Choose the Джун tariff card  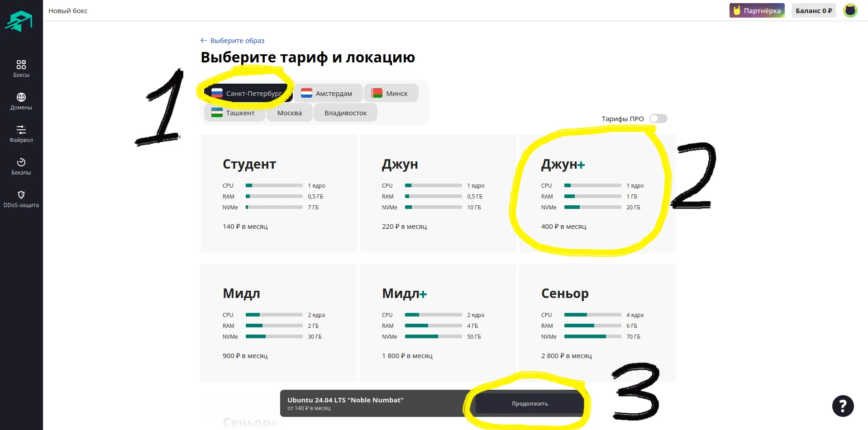point(438,194)
